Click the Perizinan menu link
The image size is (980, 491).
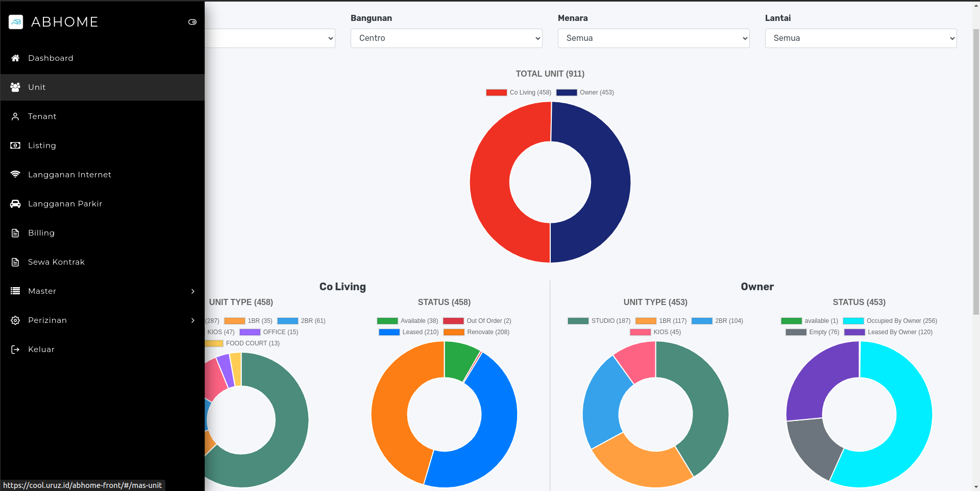tap(47, 320)
